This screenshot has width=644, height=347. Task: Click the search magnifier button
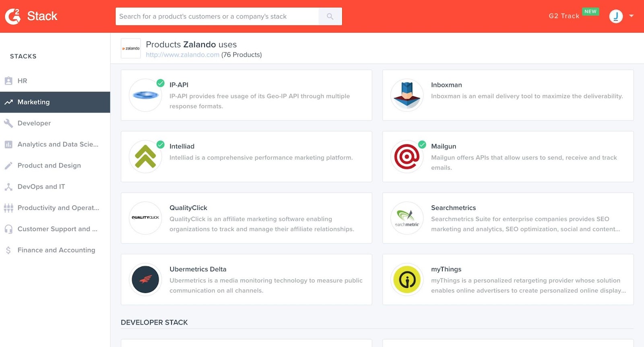point(330,17)
